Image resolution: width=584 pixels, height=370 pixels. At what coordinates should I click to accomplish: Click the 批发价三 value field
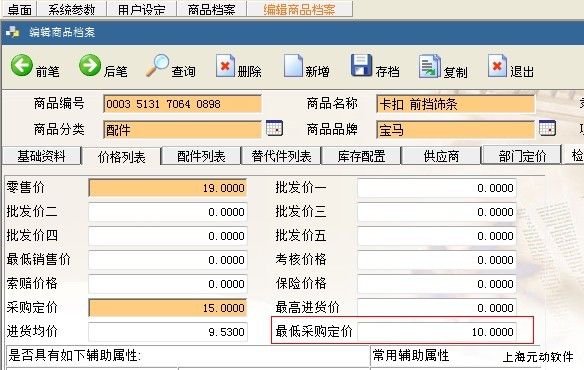[x=437, y=212]
